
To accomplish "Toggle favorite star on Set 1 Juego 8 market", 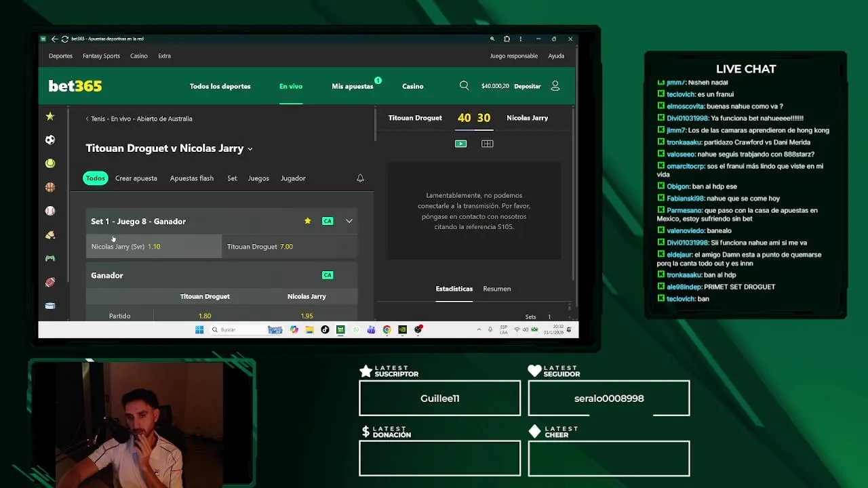I will point(307,221).
